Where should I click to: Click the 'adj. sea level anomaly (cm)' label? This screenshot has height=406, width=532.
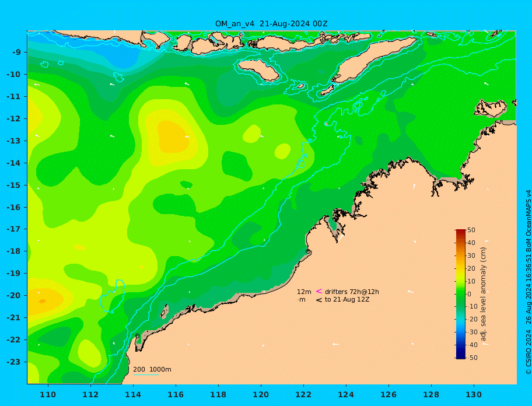coord(484,294)
